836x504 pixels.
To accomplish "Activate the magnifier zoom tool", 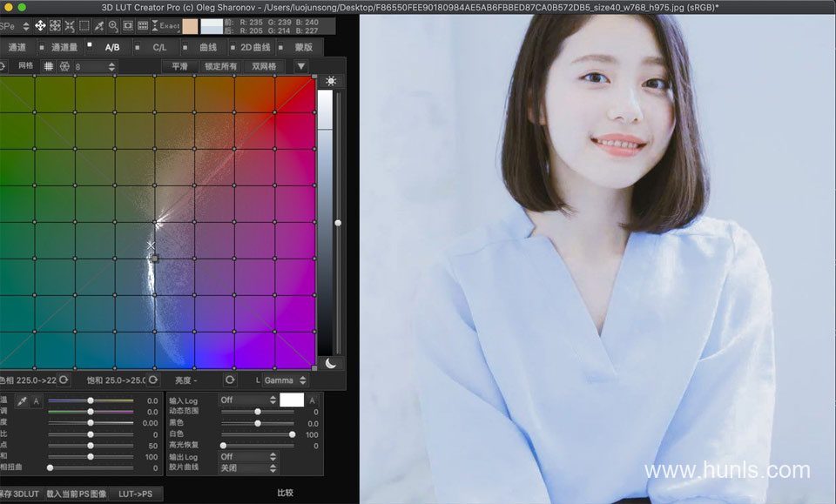I will [113, 25].
